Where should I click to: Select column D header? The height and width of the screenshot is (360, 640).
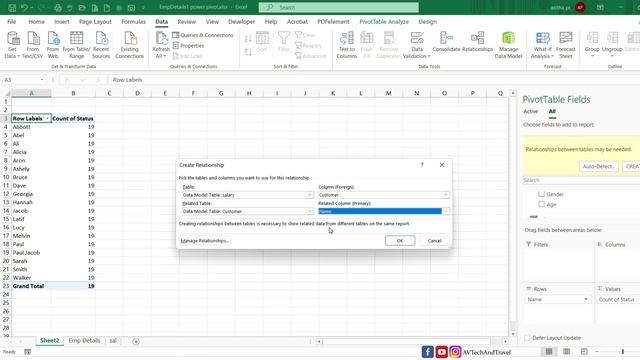pyautogui.click(x=137, y=93)
